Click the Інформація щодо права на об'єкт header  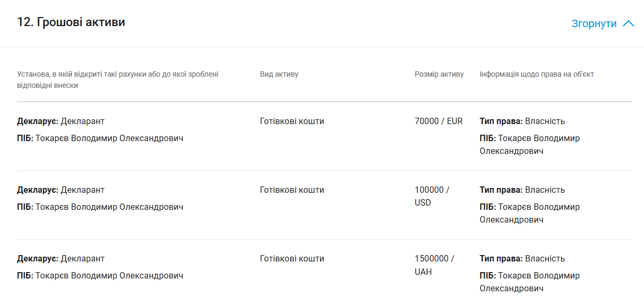tap(537, 74)
